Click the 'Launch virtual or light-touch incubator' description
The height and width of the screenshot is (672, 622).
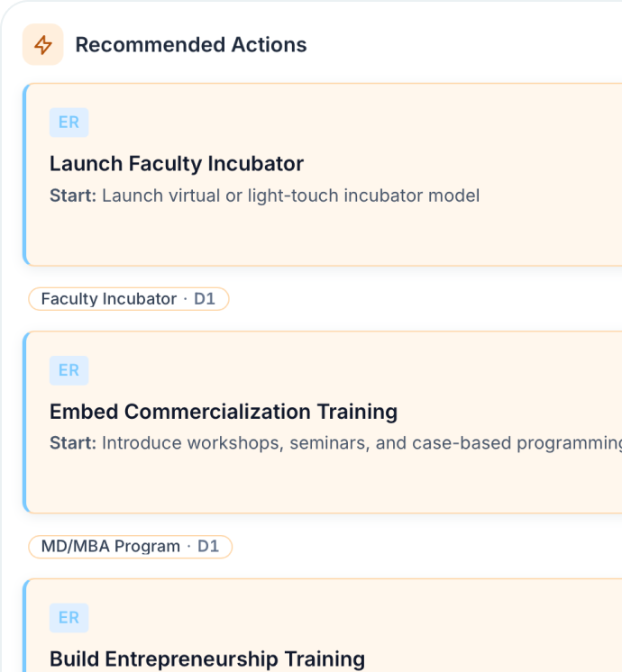290,195
